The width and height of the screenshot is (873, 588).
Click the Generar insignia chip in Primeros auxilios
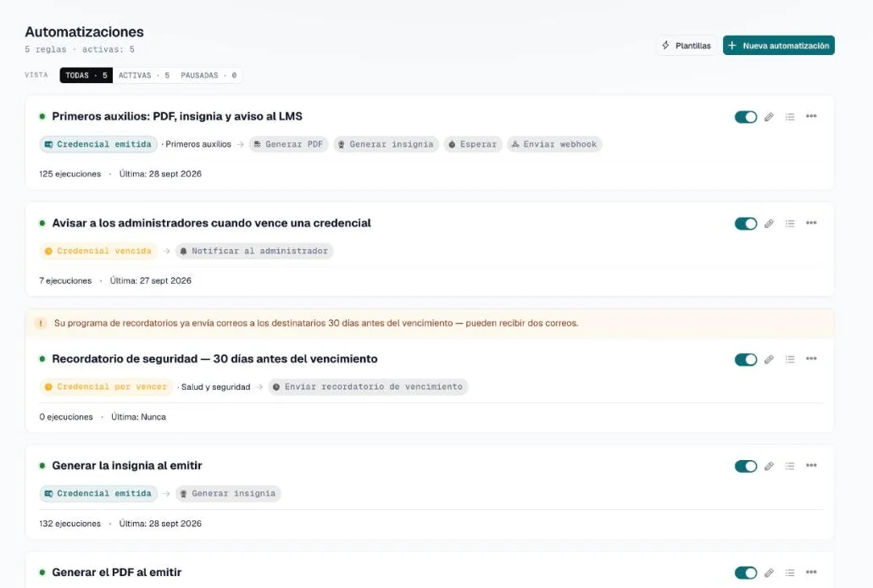point(386,144)
